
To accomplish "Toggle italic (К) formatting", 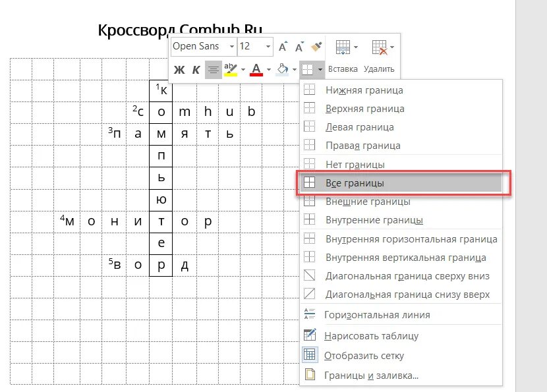I will 196,70.
